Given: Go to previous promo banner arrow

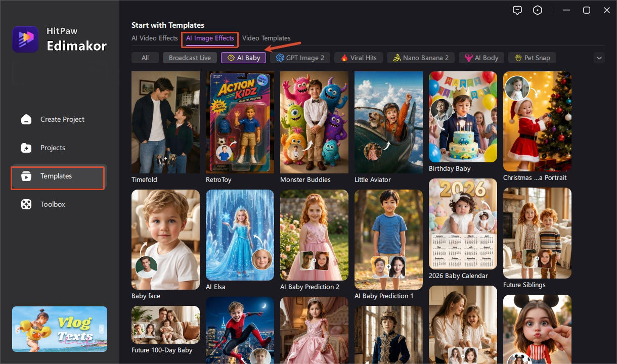Looking at the screenshot, I should [x=18, y=329].
